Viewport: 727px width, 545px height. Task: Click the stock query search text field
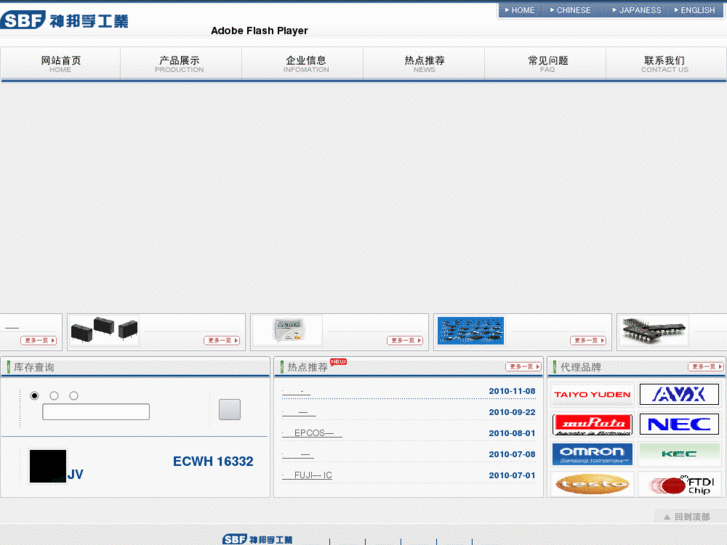click(96, 412)
